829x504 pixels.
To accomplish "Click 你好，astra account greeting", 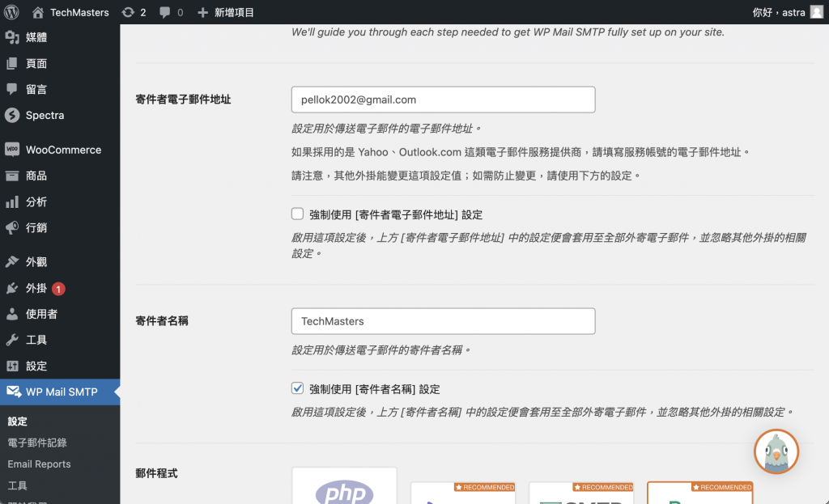I will pos(779,12).
